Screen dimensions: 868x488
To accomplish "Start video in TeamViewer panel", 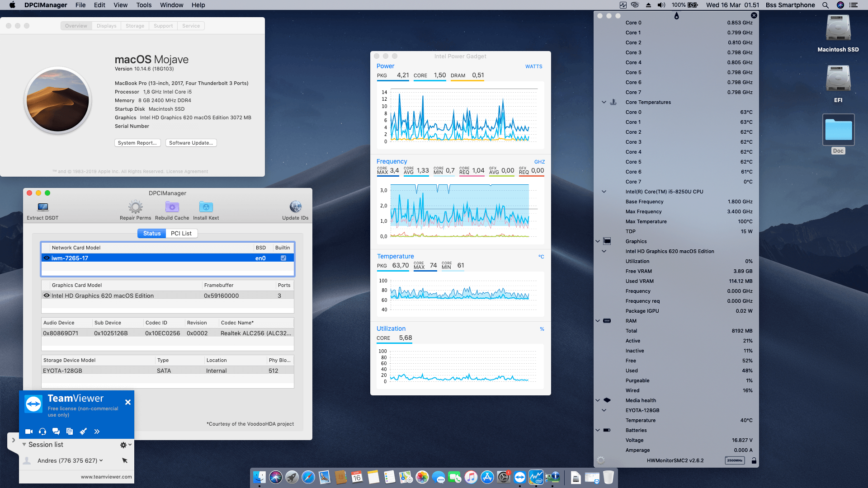I will point(29,432).
